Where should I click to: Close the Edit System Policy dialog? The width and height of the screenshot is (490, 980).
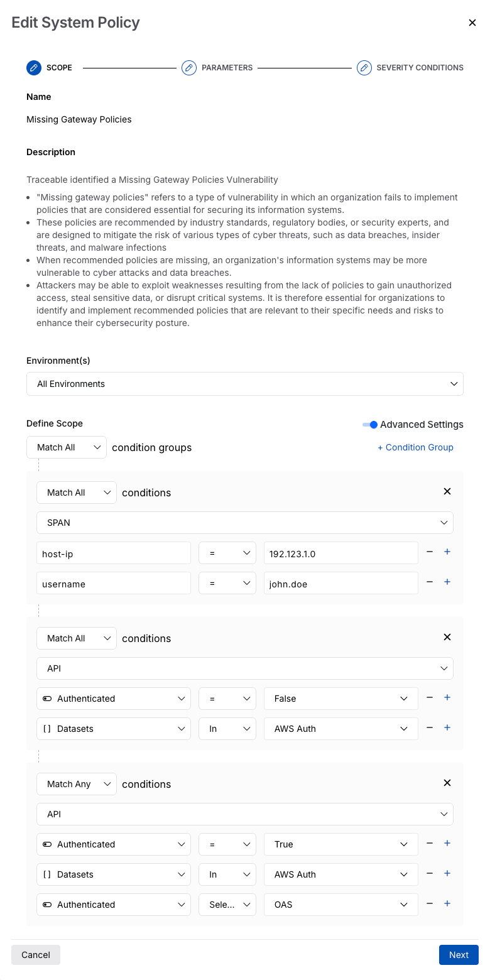tap(472, 23)
